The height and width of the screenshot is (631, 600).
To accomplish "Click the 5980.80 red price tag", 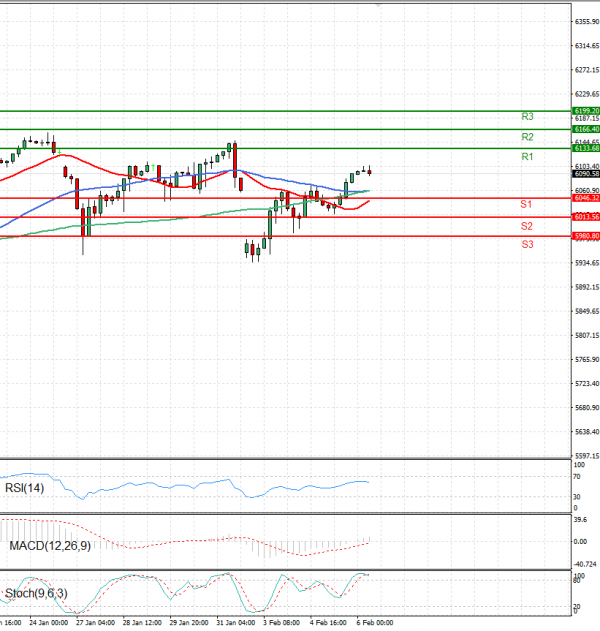I will click(585, 236).
